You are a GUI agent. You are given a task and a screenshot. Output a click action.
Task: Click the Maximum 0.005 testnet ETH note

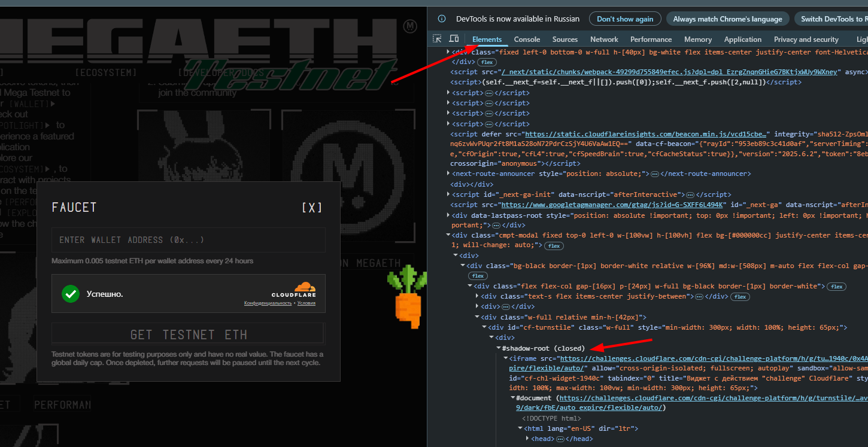tap(153, 261)
